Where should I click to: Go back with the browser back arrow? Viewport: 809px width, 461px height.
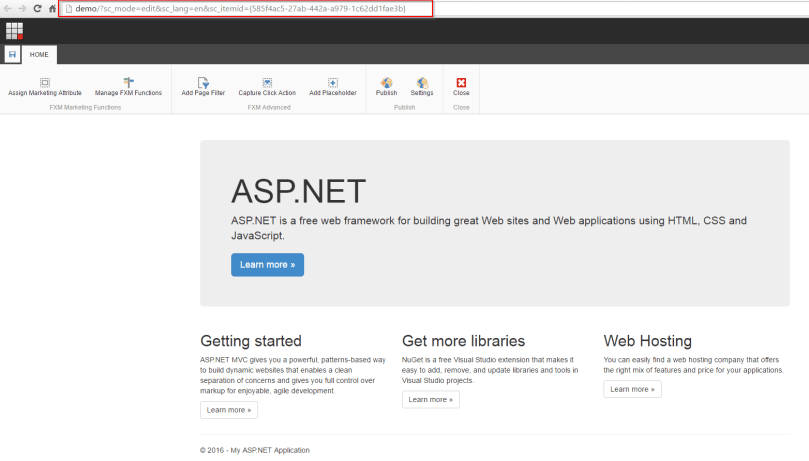point(8,8)
